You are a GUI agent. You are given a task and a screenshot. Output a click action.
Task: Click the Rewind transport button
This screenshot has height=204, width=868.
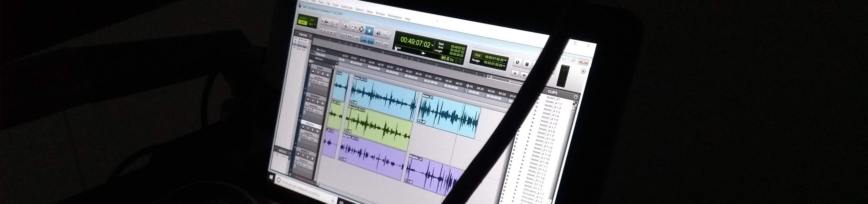[524, 75]
